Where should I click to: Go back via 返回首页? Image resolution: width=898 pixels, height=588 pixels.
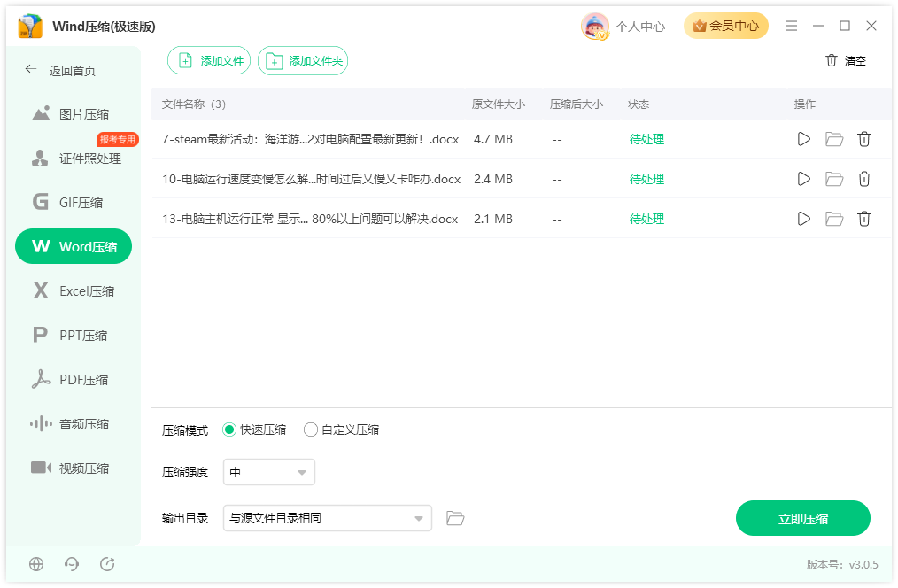61,71
